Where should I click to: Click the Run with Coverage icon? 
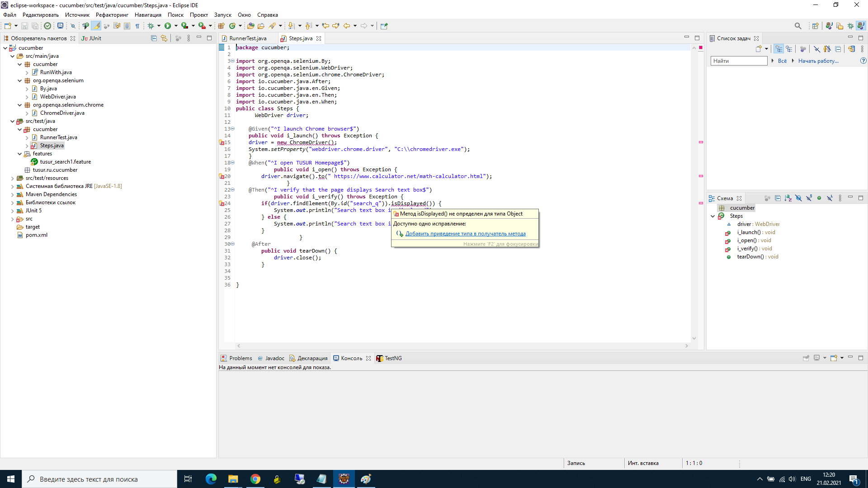(x=184, y=26)
